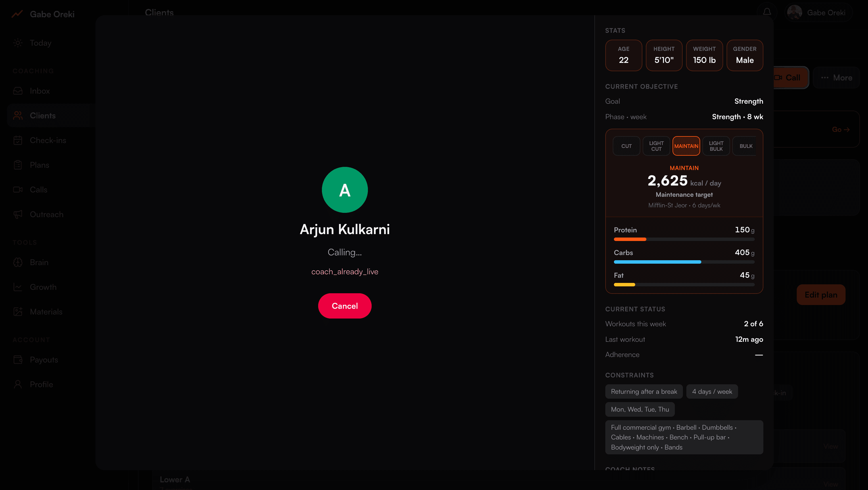Image resolution: width=868 pixels, height=490 pixels.
Task: Click the 'Mifflin-St Jeor · 6 days/wk' text
Action: [684, 205]
